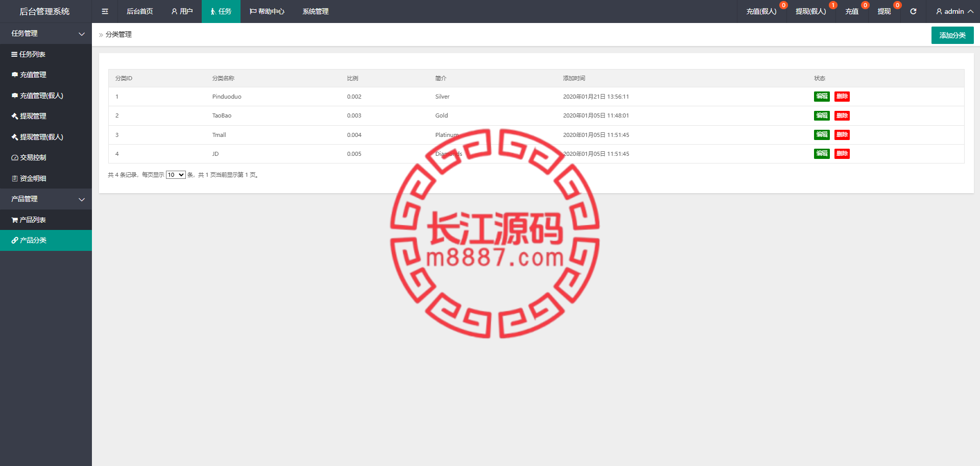Open 提现 notification link

884,11
